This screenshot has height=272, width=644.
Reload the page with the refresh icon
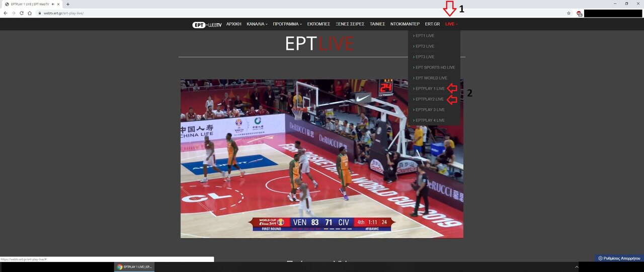pyautogui.click(x=22, y=13)
